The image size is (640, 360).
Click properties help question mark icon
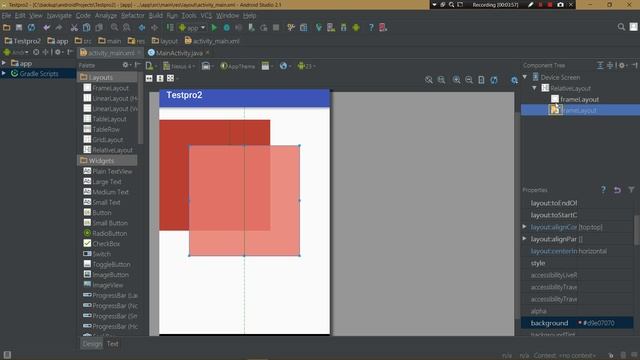(x=603, y=190)
